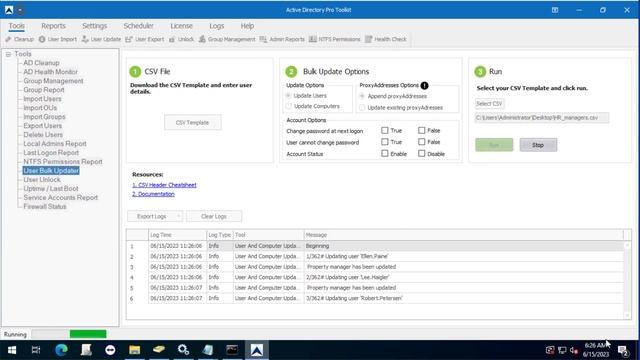Open the User Update toolbar tool
Viewport: 640px width, 360px height.
click(x=101, y=39)
